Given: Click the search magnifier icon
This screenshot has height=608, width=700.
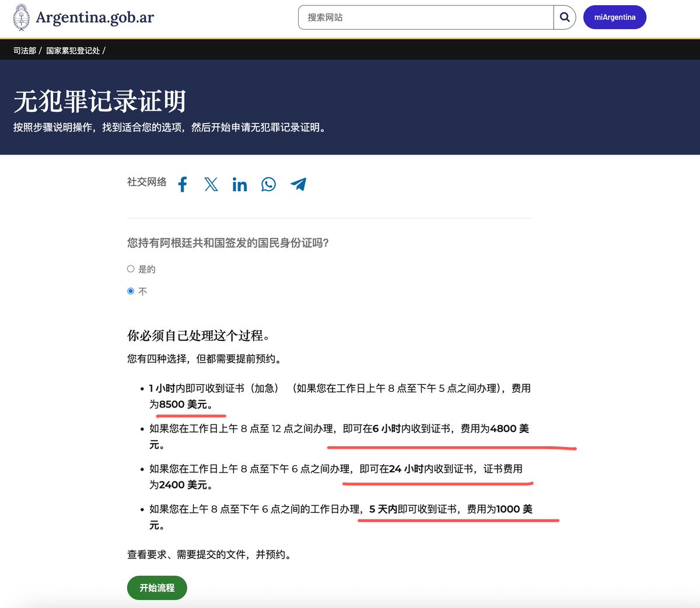Looking at the screenshot, I should point(563,17).
